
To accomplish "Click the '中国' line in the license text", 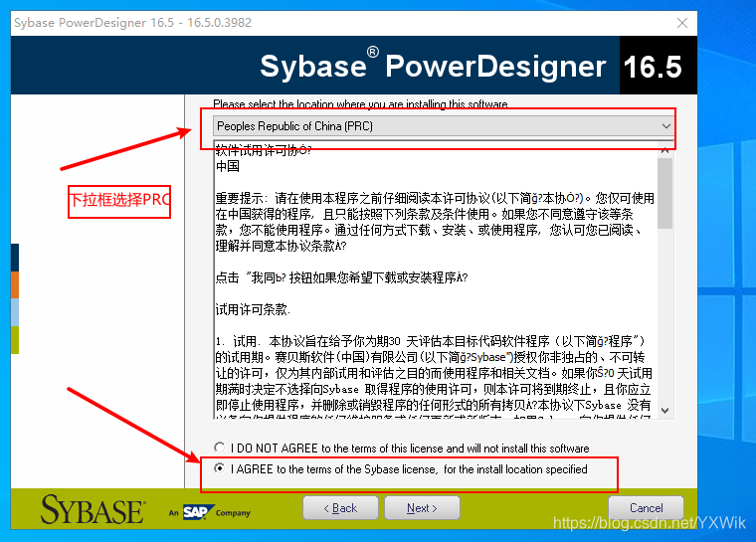I will [228, 166].
